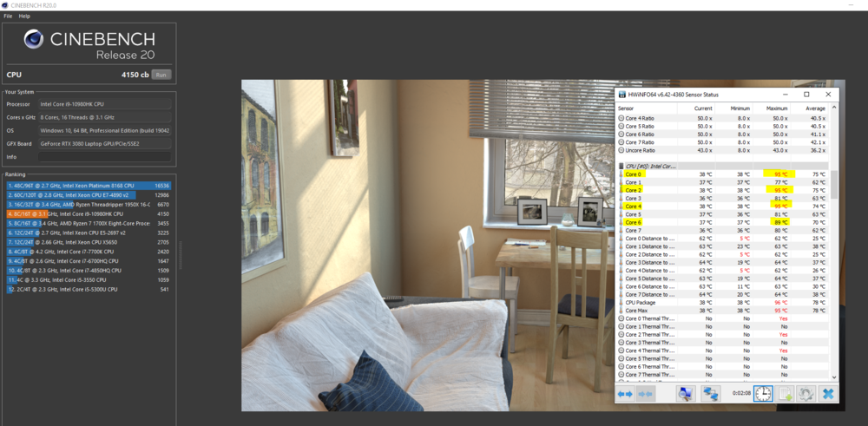868x426 pixels.
Task: Start logging with the sheet-plus icon
Action: click(x=785, y=394)
